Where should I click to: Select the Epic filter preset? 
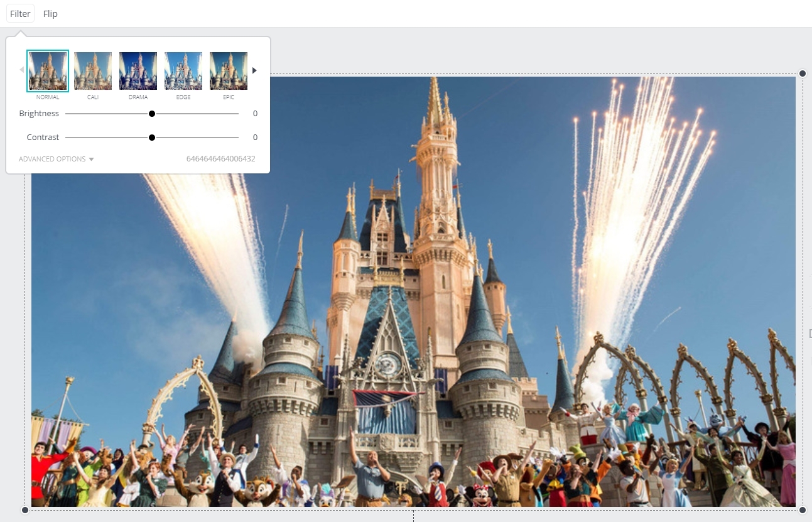tap(229, 71)
